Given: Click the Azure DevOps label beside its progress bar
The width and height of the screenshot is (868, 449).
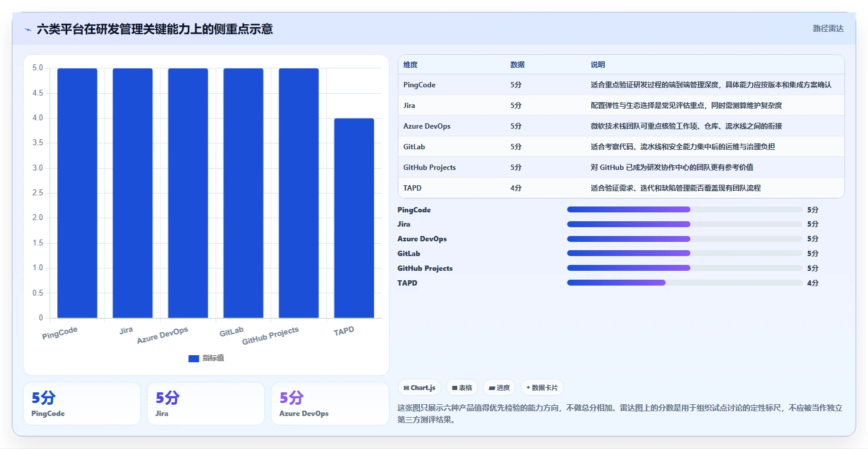Looking at the screenshot, I should 422,239.
